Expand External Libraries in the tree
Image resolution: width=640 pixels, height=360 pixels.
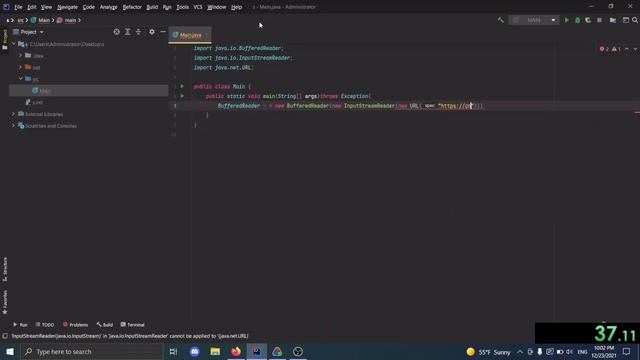coord(13,114)
